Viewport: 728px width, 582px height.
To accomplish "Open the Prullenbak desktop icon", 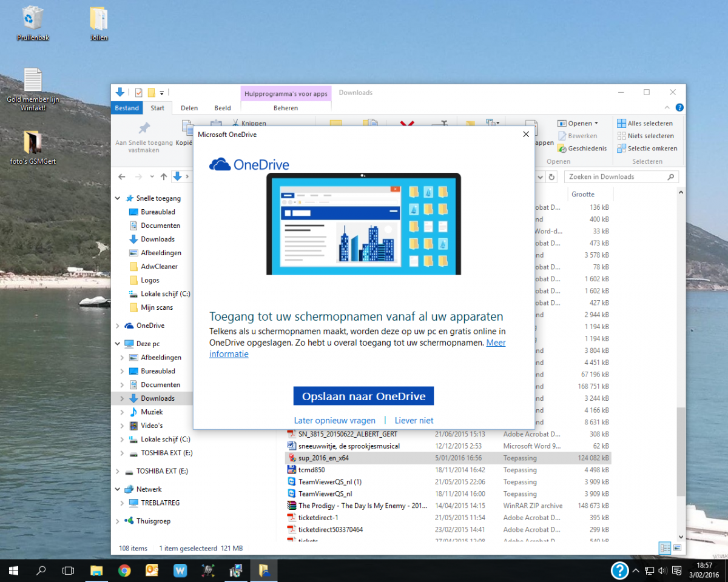I will tap(33, 24).
